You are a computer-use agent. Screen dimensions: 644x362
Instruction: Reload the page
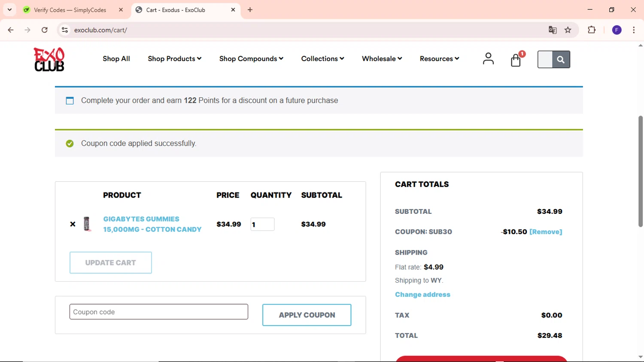tap(45, 30)
